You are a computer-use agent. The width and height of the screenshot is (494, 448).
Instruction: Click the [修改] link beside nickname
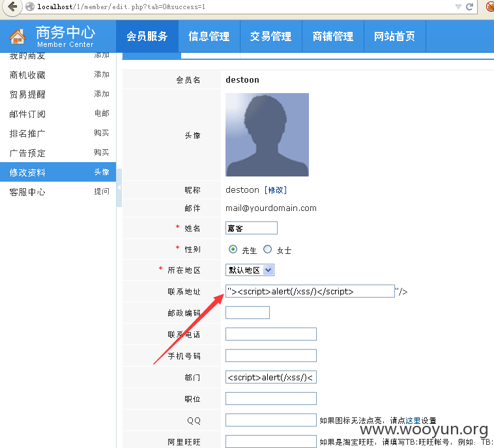pos(276,190)
